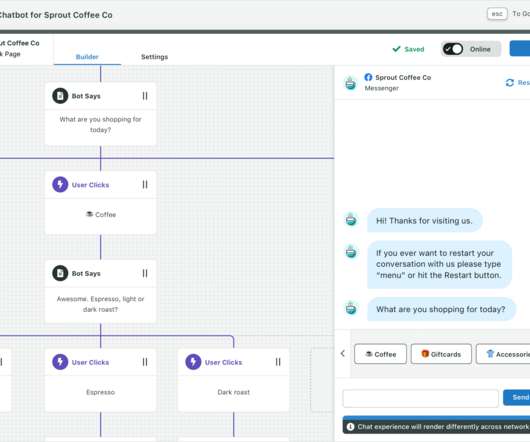Image resolution: width=530 pixels, height=442 pixels.
Task: Click avatar next to 'Hi! Thanks' message
Action: click(x=351, y=220)
